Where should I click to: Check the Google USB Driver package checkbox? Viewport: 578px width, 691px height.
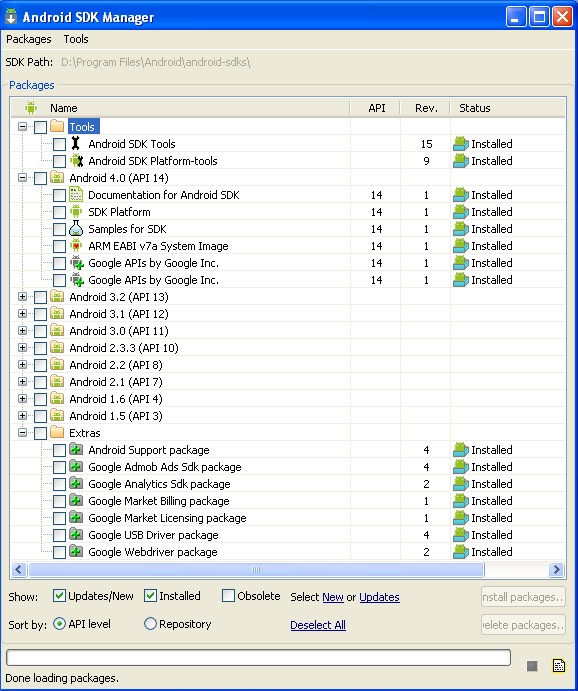59,535
